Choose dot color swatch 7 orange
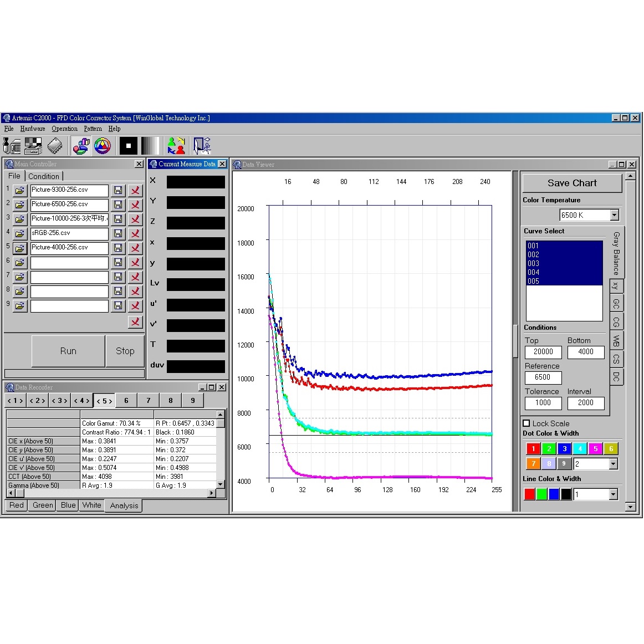Screen dimensions: 644x644 coord(533,464)
